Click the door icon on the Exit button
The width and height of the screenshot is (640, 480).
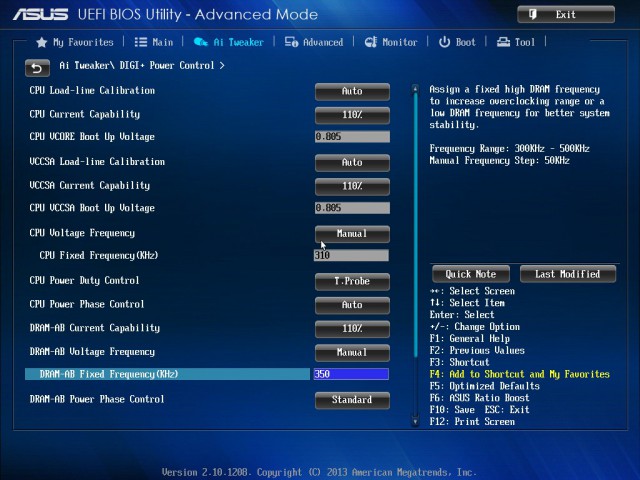(x=533, y=15)
